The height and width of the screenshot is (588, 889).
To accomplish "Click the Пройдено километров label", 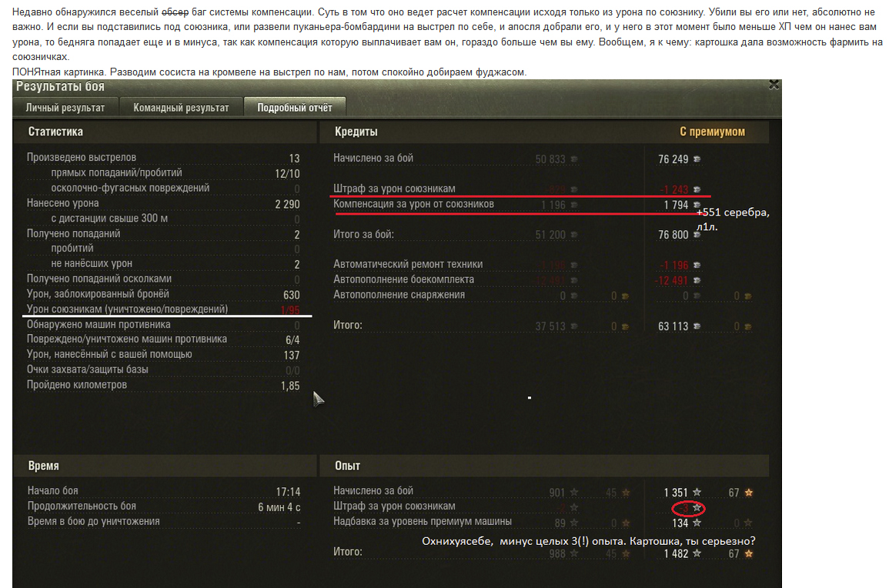I will point(76,385).
